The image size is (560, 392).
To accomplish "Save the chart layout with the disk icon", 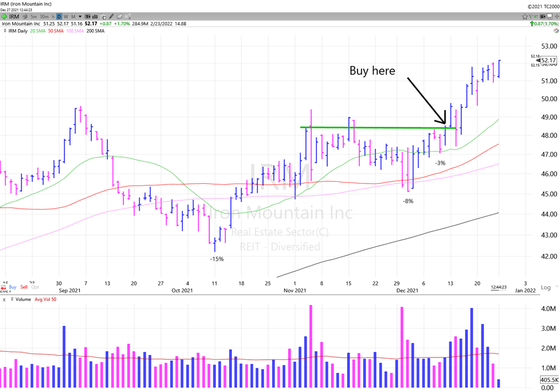I will click(x=549, y=17).
